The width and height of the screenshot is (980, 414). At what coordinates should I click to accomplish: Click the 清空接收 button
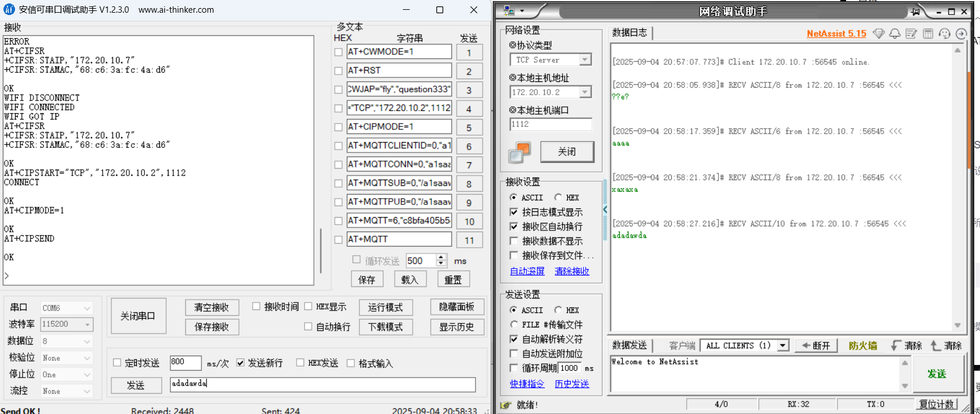pyautogui.click(x=211, y=307)
